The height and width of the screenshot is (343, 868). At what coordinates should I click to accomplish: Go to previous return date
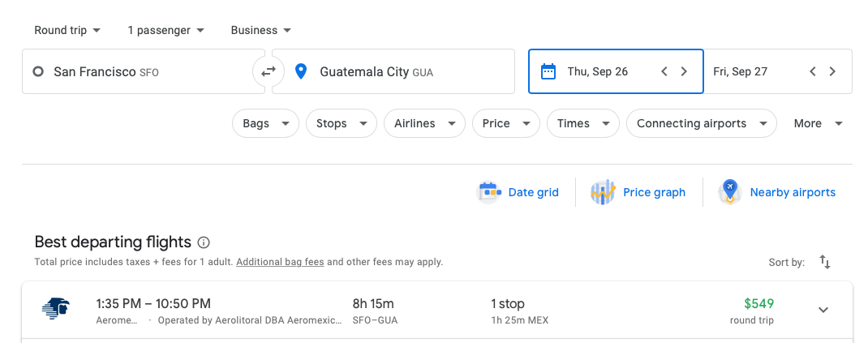[813, 71]
